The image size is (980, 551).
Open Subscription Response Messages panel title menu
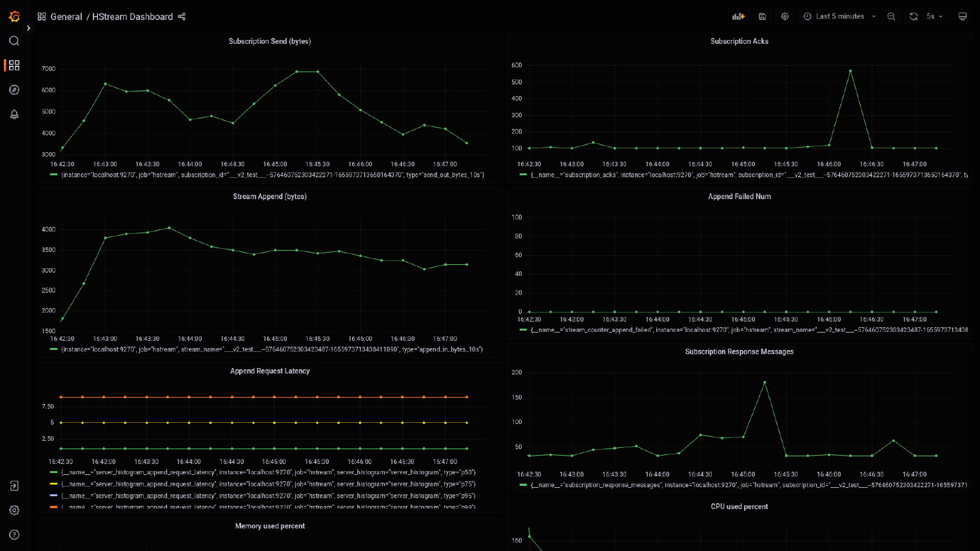point(739,352)
